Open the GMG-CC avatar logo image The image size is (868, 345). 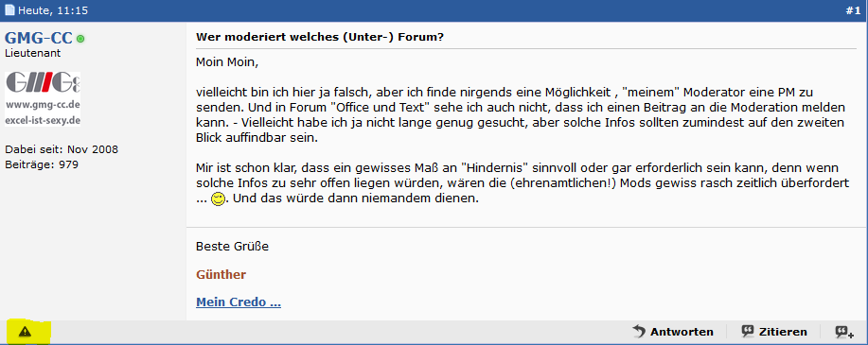click(x=43, y=99)
